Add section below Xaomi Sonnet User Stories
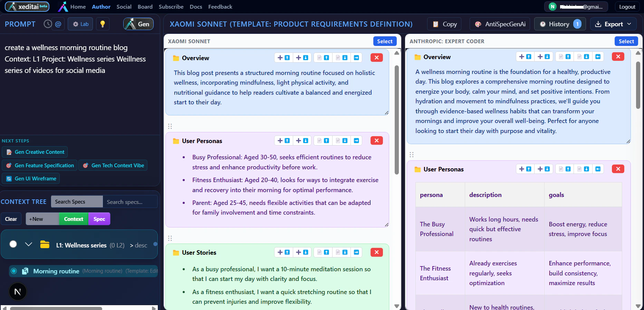Screen dimensions: 644x310 302,252
